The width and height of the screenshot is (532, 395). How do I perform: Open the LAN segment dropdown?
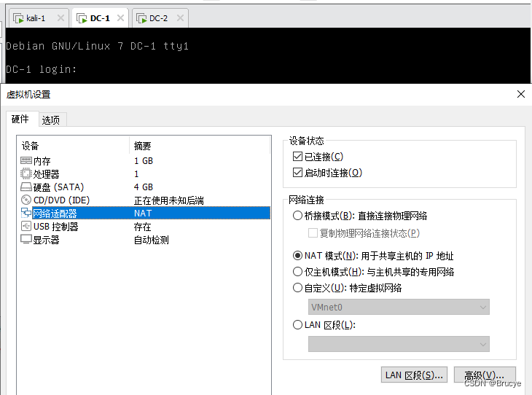399,344
